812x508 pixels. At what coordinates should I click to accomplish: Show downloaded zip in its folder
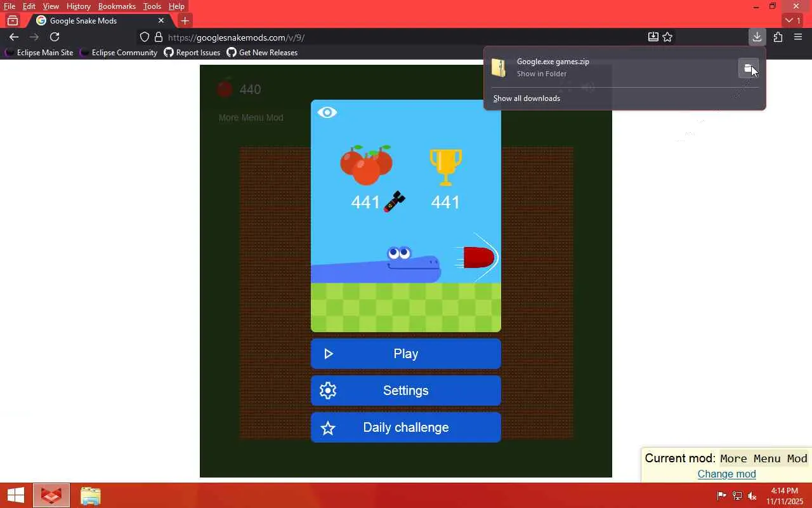pyautogui.click(x=749, y=68)
